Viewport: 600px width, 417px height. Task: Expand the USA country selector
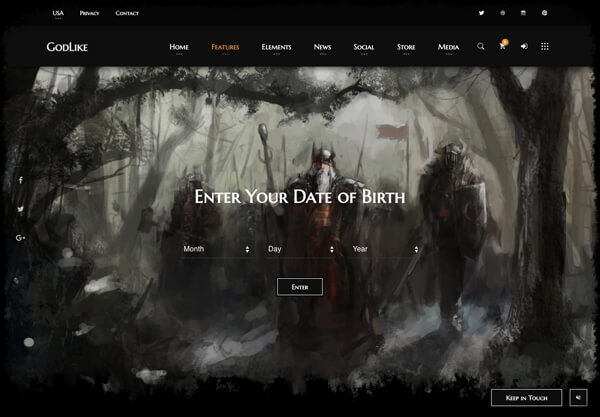click(x=58, y=14)
